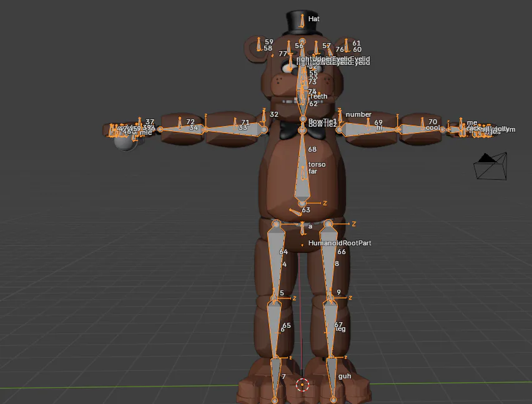
Task: Click the "37" hand bone label
Action: tap(150, 121)
